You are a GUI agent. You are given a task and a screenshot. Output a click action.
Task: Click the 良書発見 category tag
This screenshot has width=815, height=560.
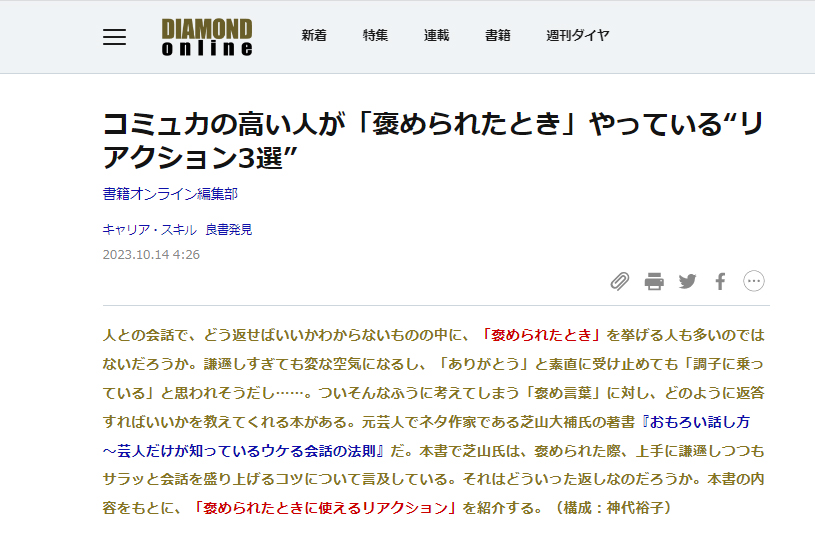pyautogui.click(x=229, y=229)
